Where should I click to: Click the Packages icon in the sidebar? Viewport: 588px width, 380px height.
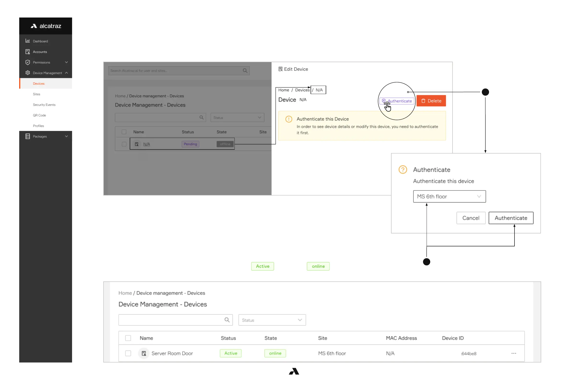pyautogui.click(x=27, y=136)
